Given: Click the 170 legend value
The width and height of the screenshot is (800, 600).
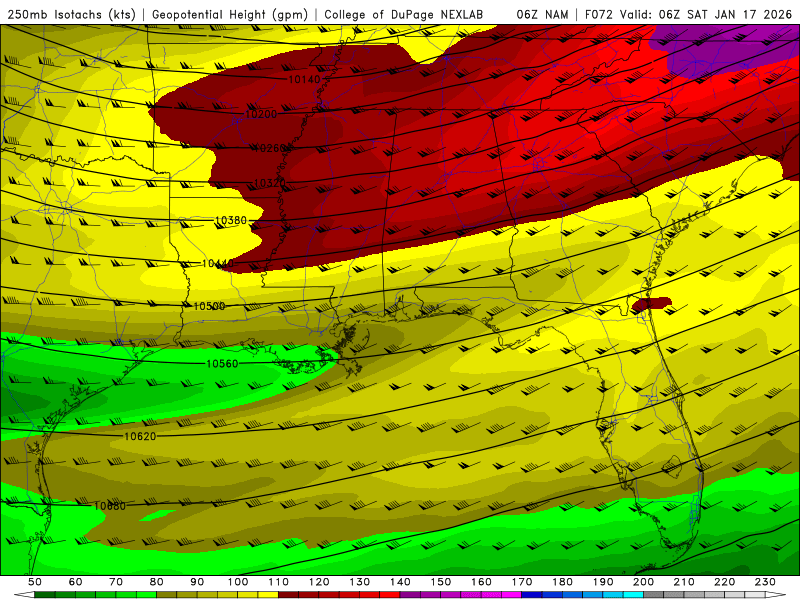Looking at the screenshot, I should [522, 582].
